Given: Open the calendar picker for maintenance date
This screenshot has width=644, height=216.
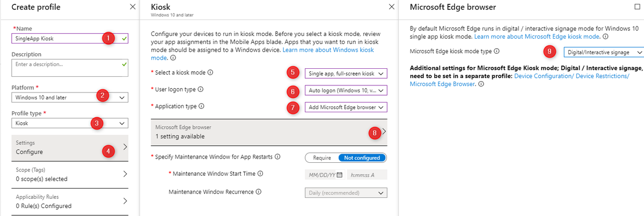Looking at the screenshot, I should coord(339,175).
